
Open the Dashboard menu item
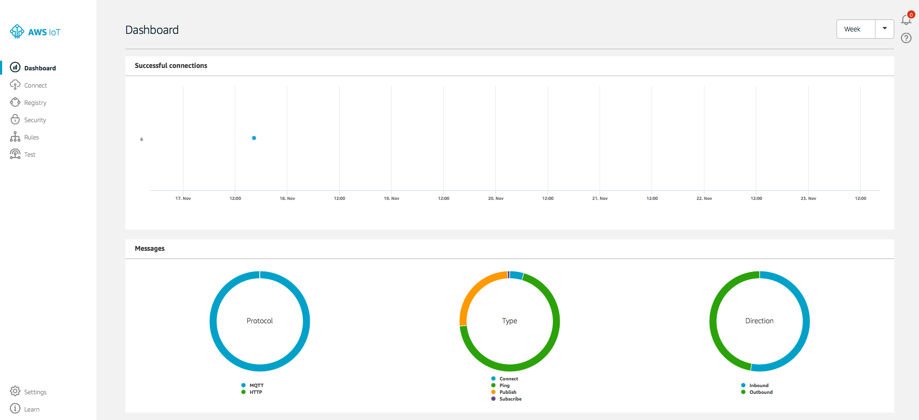tap(40, 69)
